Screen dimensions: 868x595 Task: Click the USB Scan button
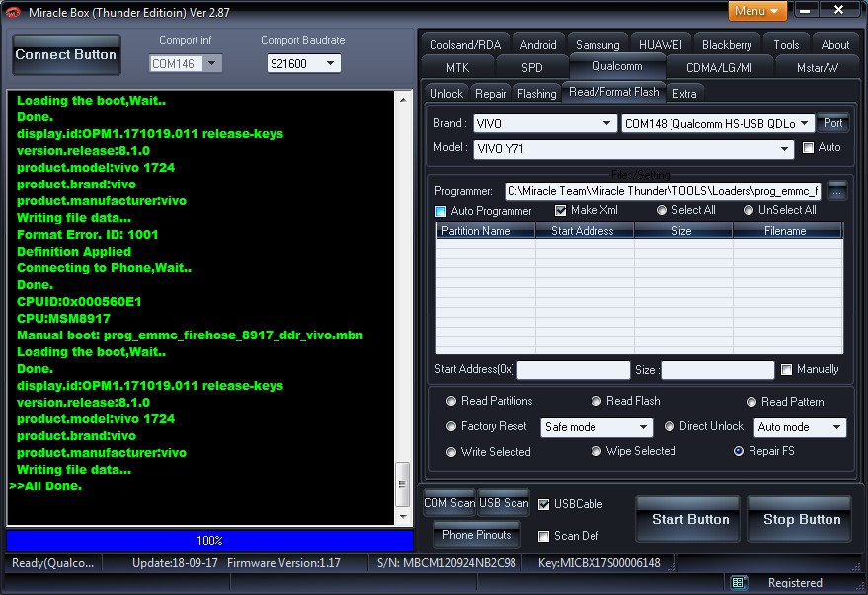click(504, 503)
